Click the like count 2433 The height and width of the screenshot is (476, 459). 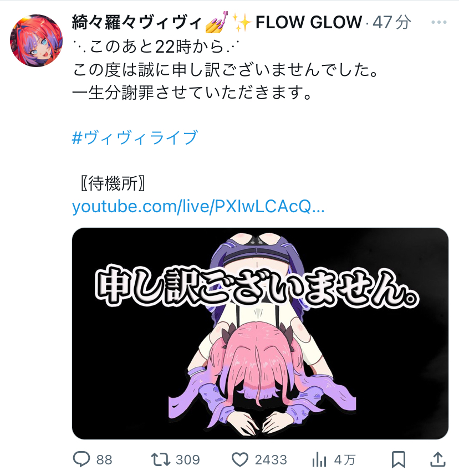click(271, 460)
